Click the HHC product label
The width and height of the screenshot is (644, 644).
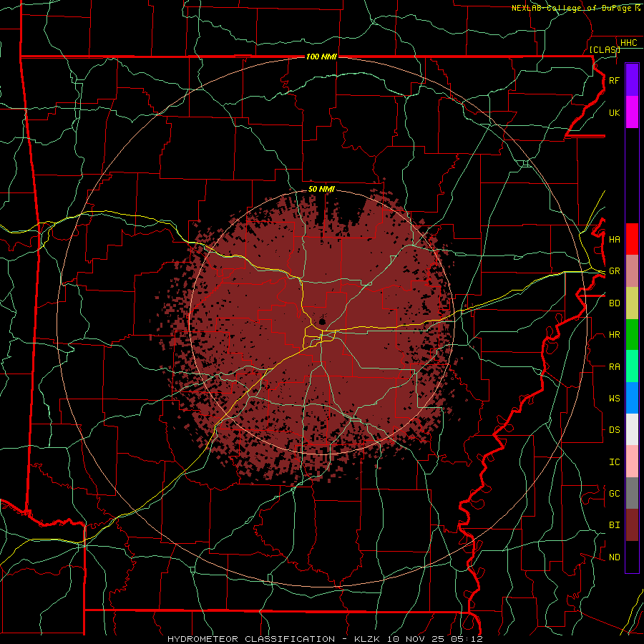coord(628,43)
